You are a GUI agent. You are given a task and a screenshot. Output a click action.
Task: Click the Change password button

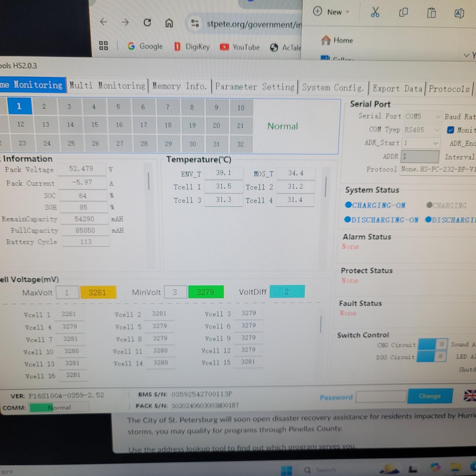tap(430, 396)
